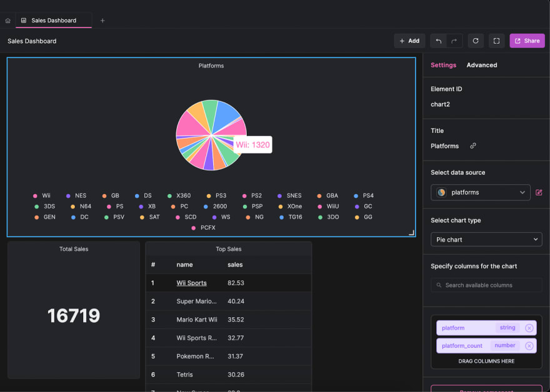Image resolution: width=550 pixels, height=392 pixels.
Task: Remove the platform column
Action: coord(529,328)
